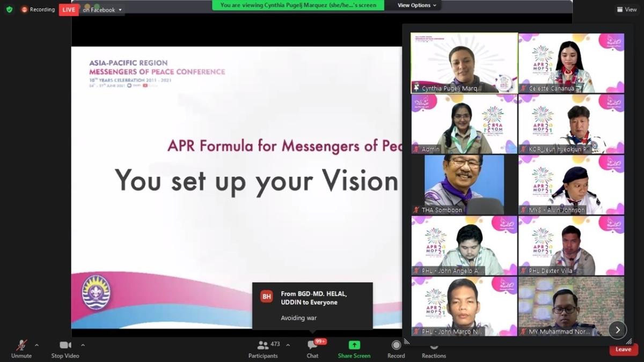Click the Recording status indicator
This screenshot has height=362, width=644.
38,10
